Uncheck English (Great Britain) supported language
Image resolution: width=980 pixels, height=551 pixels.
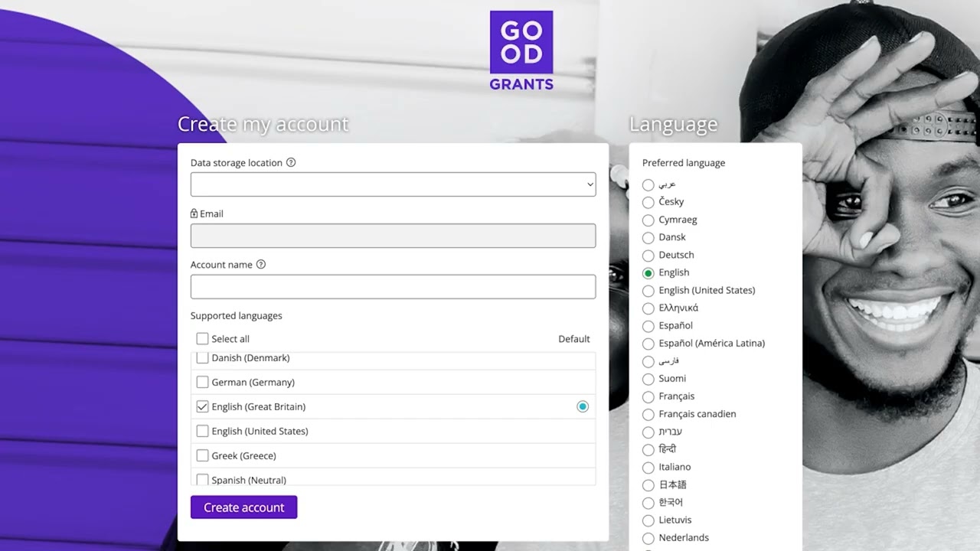pyautogui.click(x=202, y=406)
